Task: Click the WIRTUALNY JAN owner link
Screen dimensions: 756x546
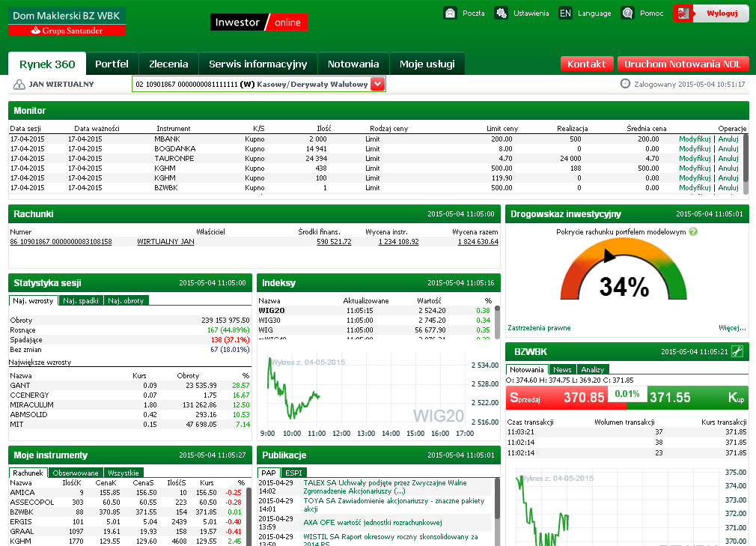Action: coord(165,242)
